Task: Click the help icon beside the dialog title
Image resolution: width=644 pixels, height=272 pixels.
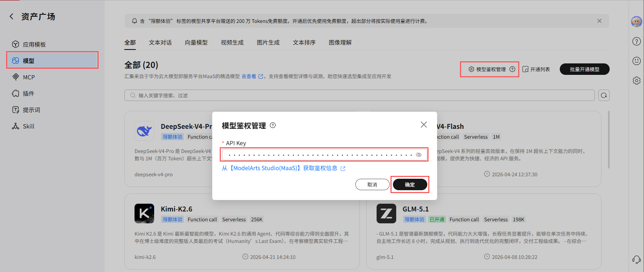Action: coord(273,125)
